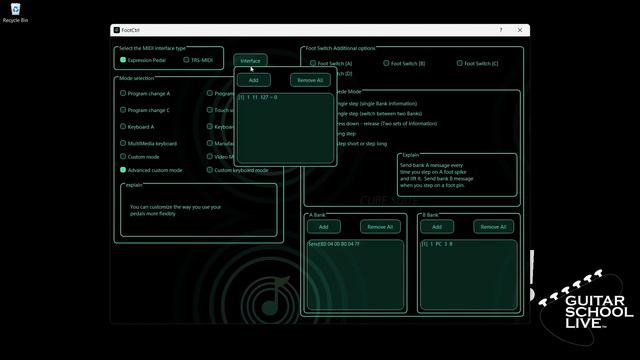Choose Keyboard A mode
Image resolution: width=640 pixels, height=360 pixels.
tap(137, 127)
